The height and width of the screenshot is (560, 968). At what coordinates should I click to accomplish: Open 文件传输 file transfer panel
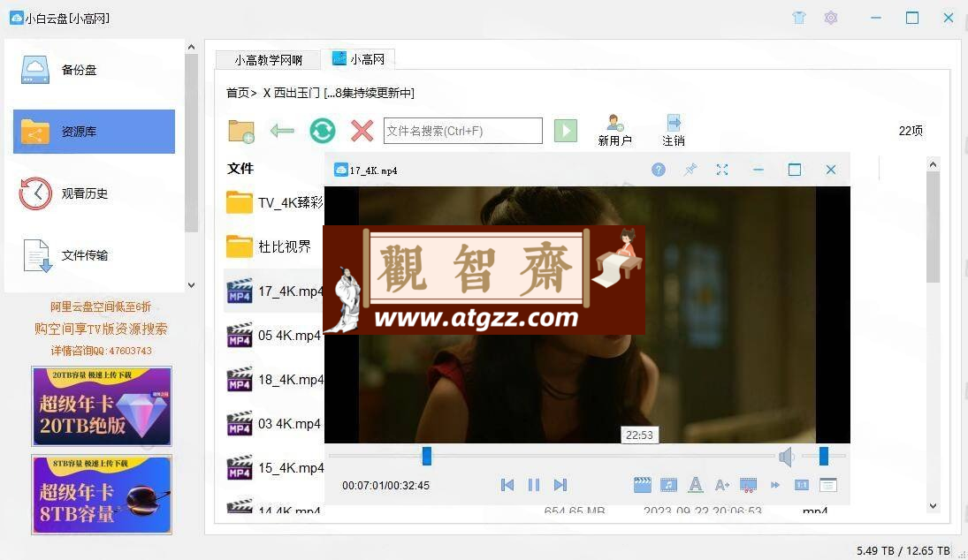click(94, 255)
